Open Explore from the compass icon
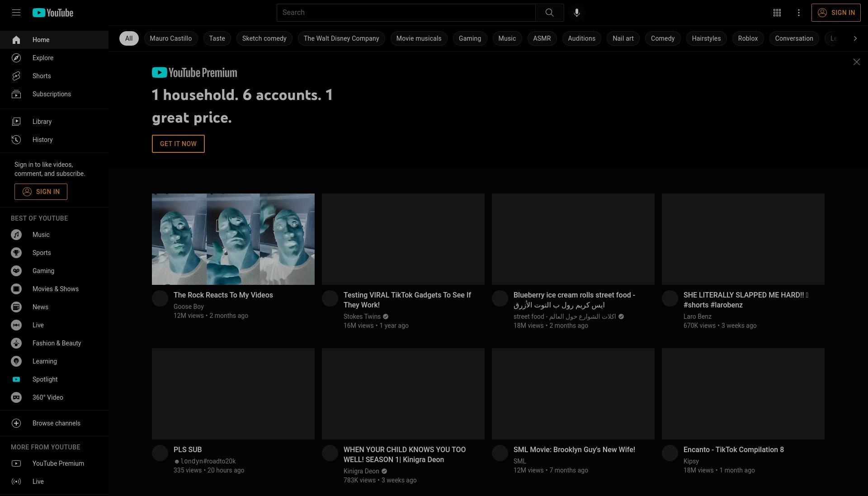The height and width of the screenshot is (496, 868). tap(16, 58)
